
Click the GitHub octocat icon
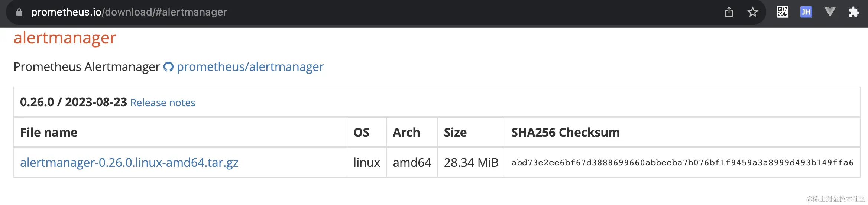[169, 67]
